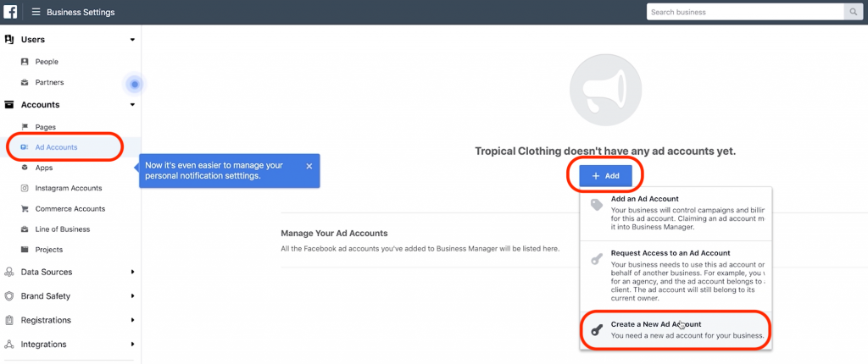This screenshot has width=868, height=364.
Task: Open Line of Business
Action: coord(63,229)
